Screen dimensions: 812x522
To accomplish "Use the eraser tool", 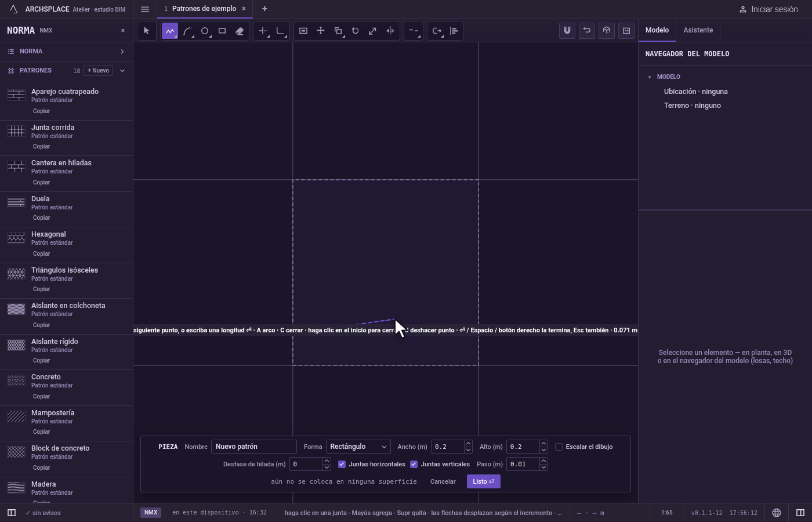I will click(240, 31).
